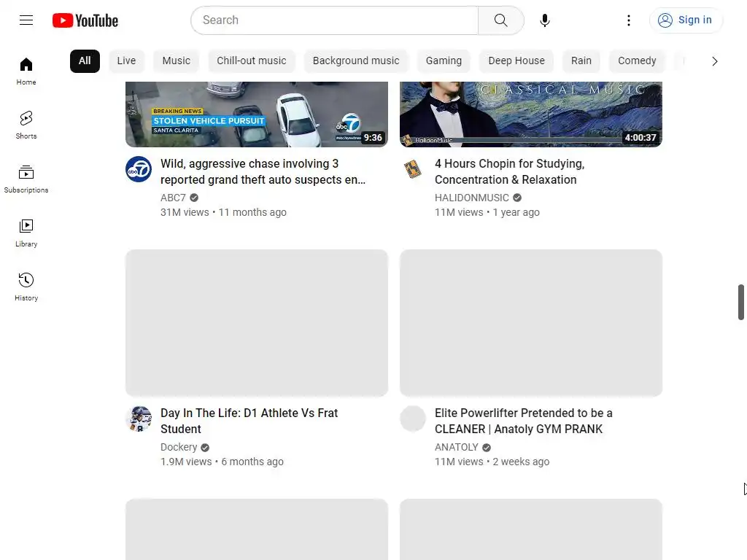This screenshot has width=747, height=560.
Task: Open HALIDONMUSIC channel avatar
Action: [x=413, y=169]
